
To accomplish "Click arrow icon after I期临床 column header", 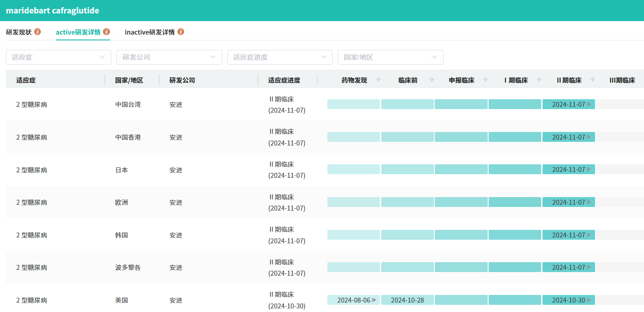I will pyautogui.click(x=539, y=80).
